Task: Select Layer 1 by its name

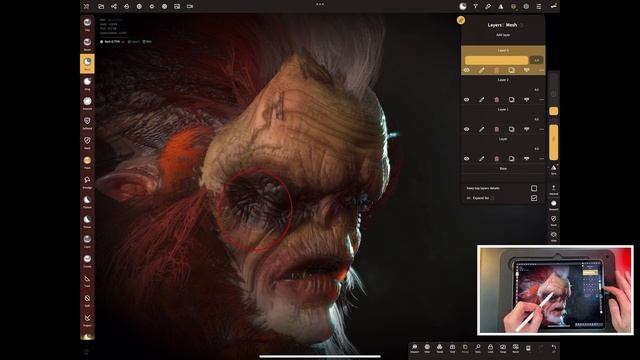Action: pyautogui.click(x=503, y=109)
